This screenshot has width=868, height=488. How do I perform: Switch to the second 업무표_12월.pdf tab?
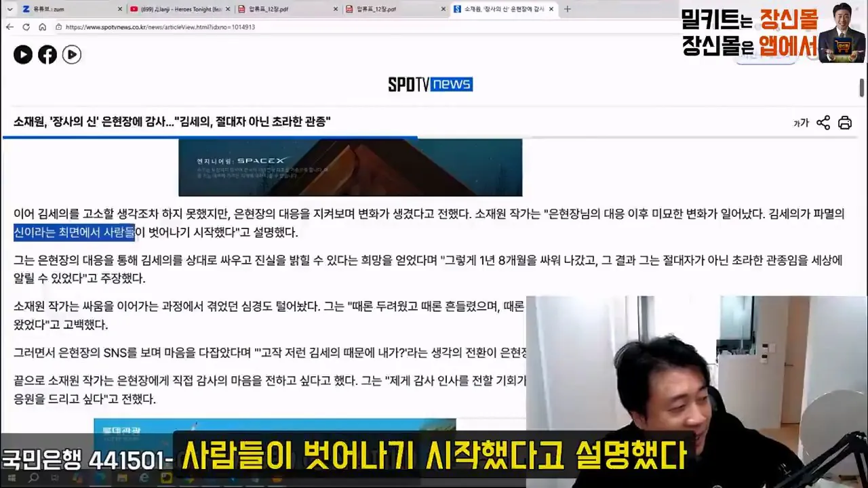(397, 9)
